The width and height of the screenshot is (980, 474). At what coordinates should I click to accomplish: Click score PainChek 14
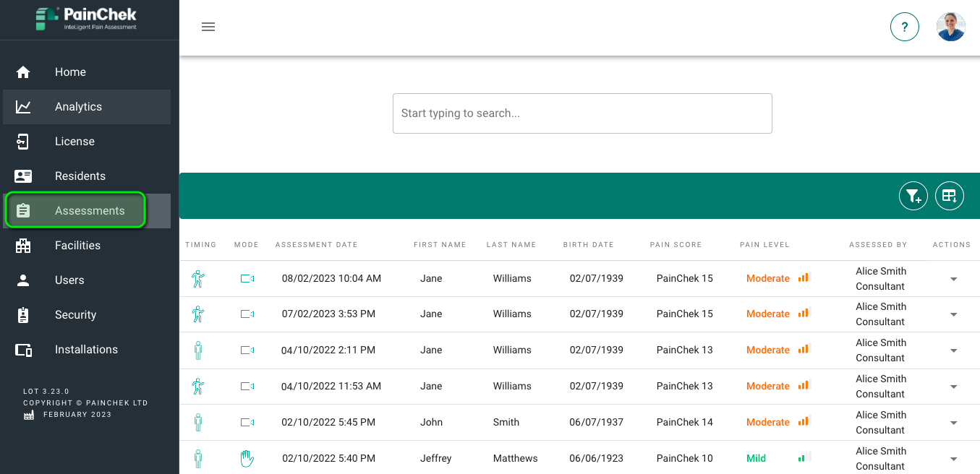pos(684,423)
